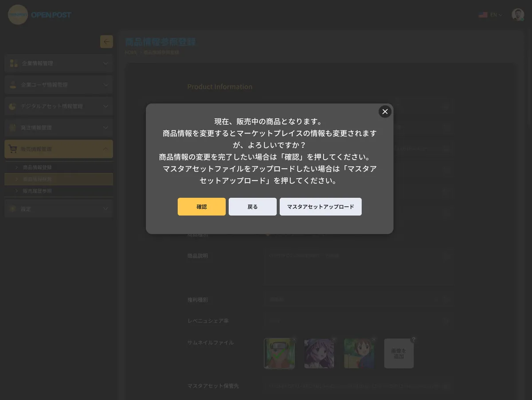Open the 権利種別 dropdown
The image size is (532, 400).
(360, 300)
